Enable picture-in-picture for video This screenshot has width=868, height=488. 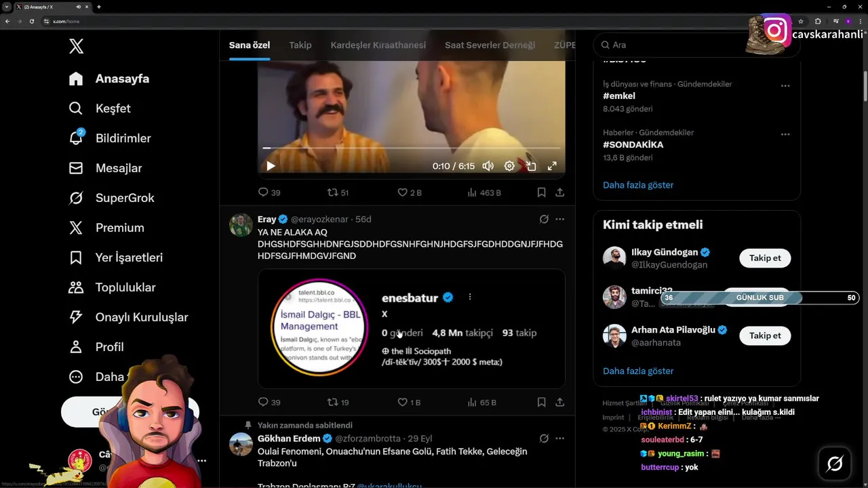coord(531,166)
